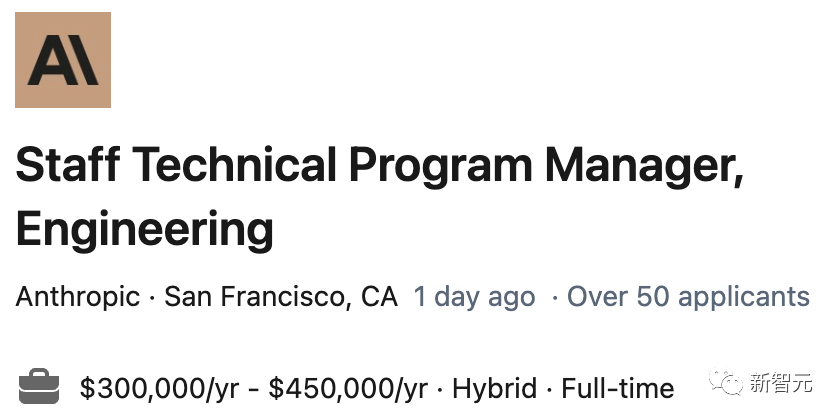840x420 pixels.
Task: Click the 新智元 watermark text
Action: coord(781,382)
